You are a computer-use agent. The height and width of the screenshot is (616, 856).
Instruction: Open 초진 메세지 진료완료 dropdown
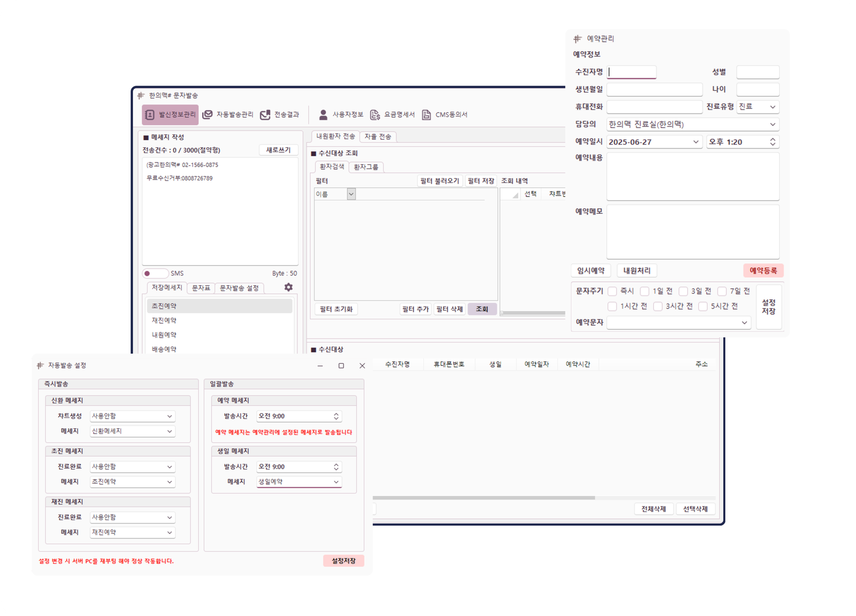click(x=132, y=467)
